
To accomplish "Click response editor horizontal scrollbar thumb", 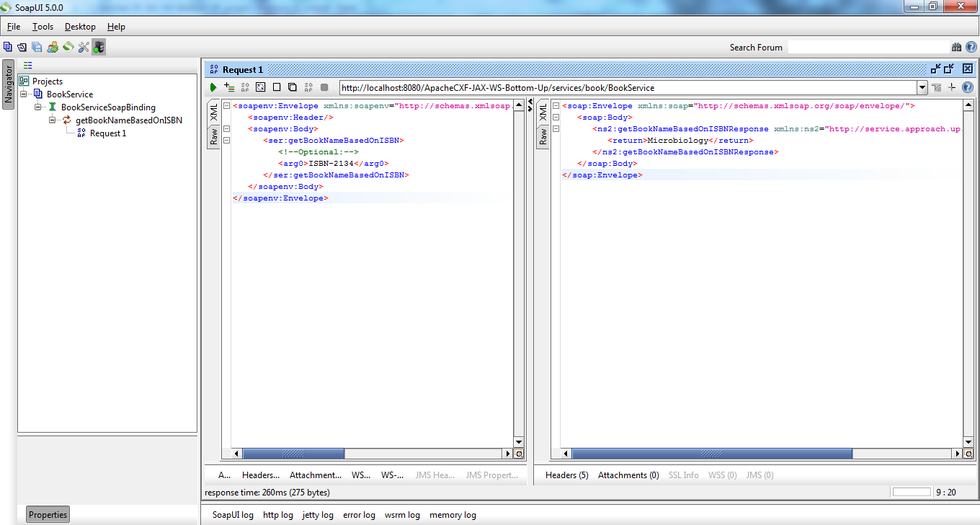I will coord(712,454).
